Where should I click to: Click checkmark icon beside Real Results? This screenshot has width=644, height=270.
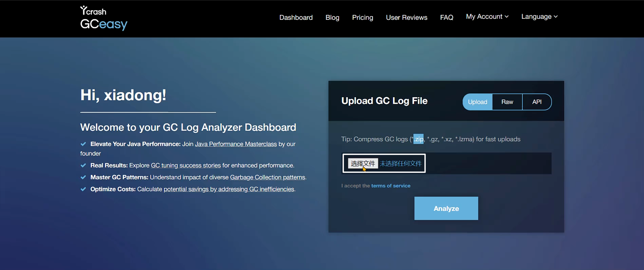click(83, 165)
